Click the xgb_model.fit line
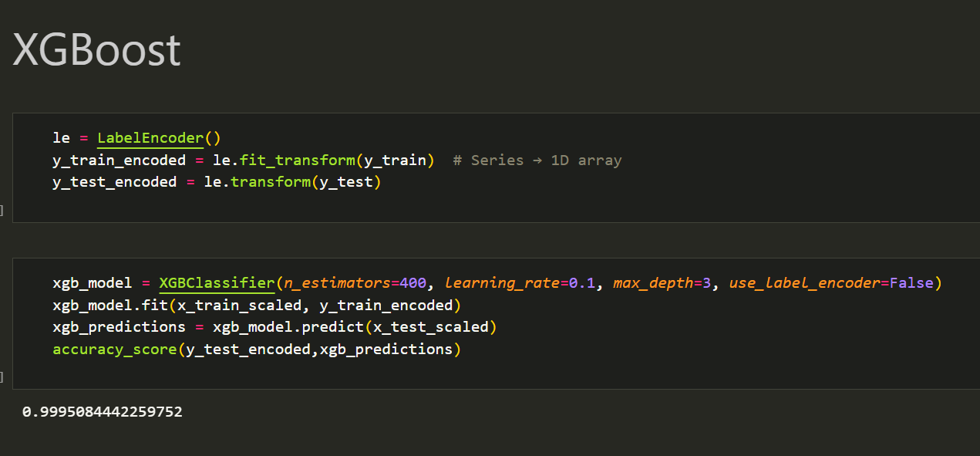This screenshot has width=980, height=456. (x=257, y=305)
